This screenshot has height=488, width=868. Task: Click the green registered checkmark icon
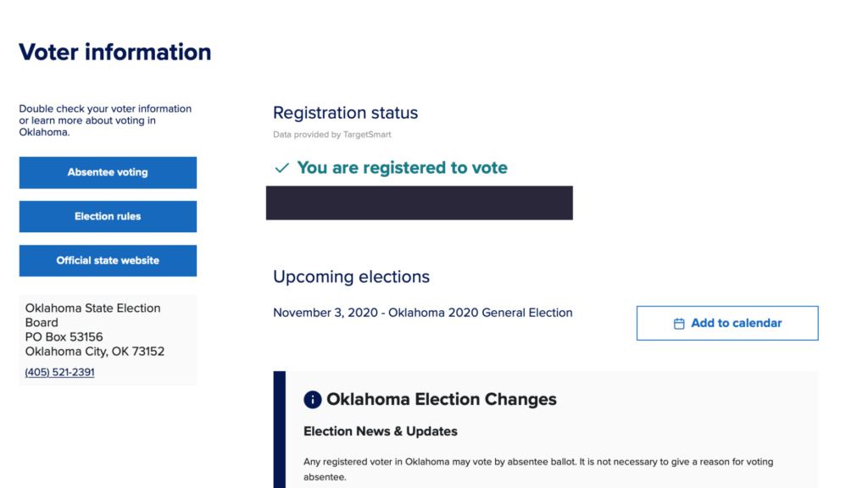click(x=281, y=168)
